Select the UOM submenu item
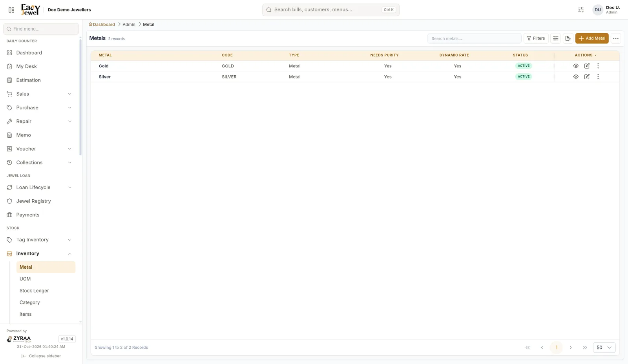The image size is (628, 364). pos(25,279)
